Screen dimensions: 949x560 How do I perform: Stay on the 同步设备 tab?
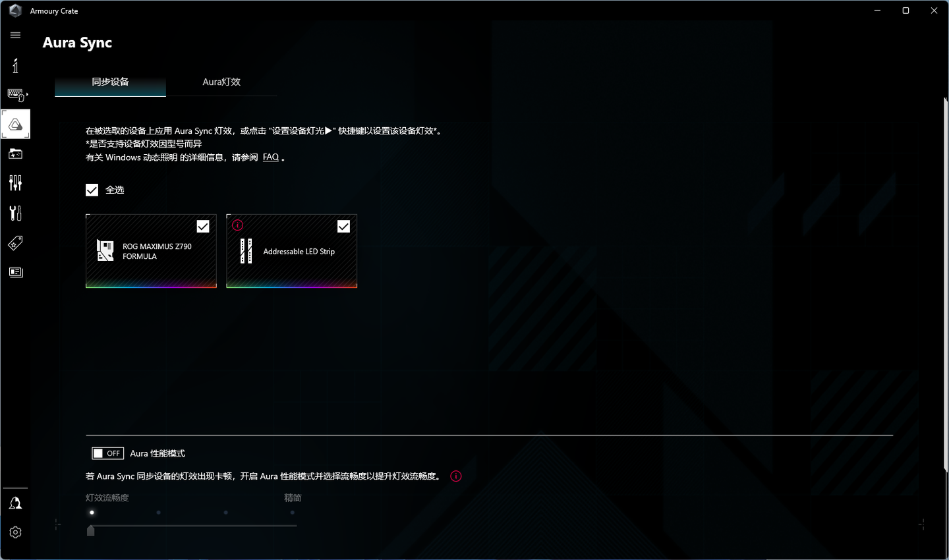click(110, 82)
